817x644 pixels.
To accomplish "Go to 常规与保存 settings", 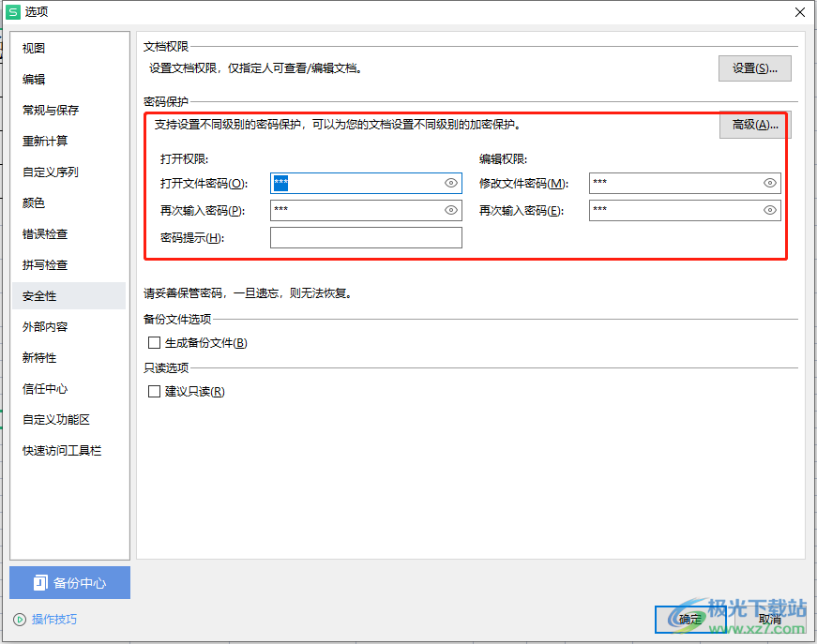I will pos(68,110).
